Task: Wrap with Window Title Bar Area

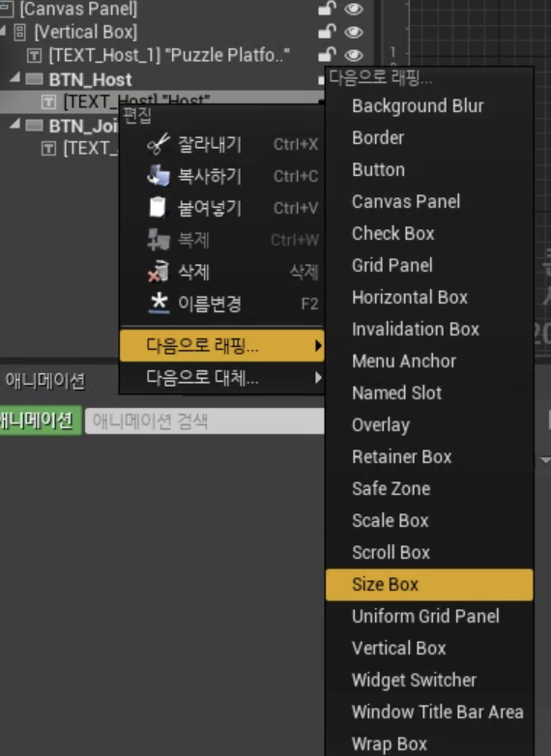Action: tap(429, 712)
